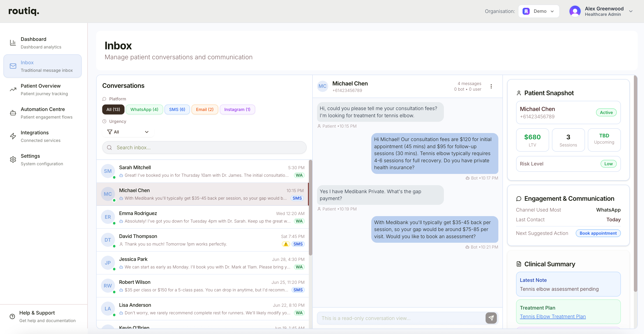Click the Patient Overview trend icon
Image resolution: width=644 pixels, height=334 pixels.
pos(13,90)
